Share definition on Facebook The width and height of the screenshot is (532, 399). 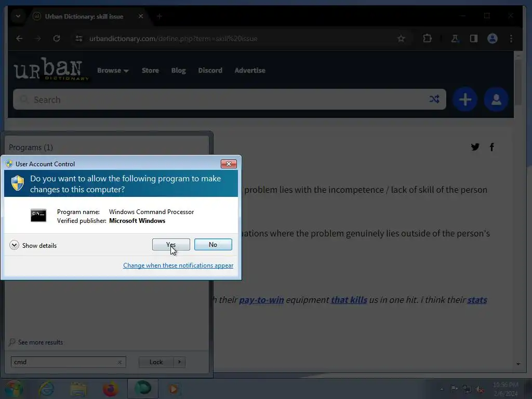491,147
